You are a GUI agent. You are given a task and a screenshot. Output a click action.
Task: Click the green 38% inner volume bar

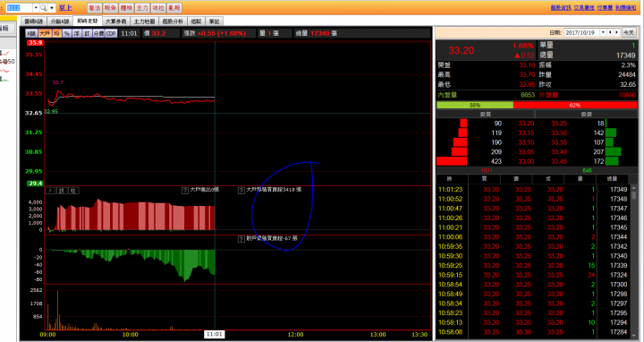[475, 106]
